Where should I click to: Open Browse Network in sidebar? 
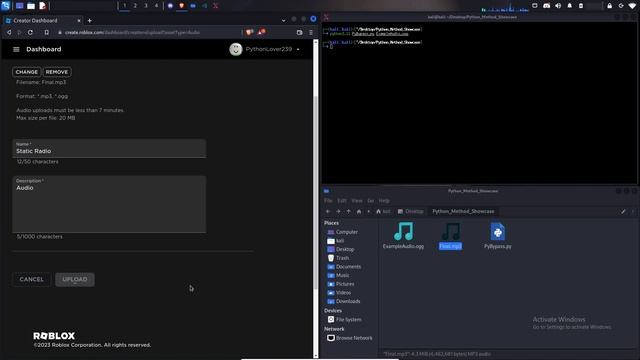pyautogui.click(x=354, y=338)
